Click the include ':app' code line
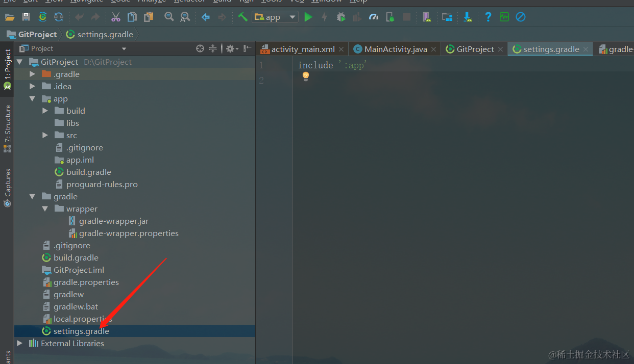634x364 pixels. (x=333, y=65)
